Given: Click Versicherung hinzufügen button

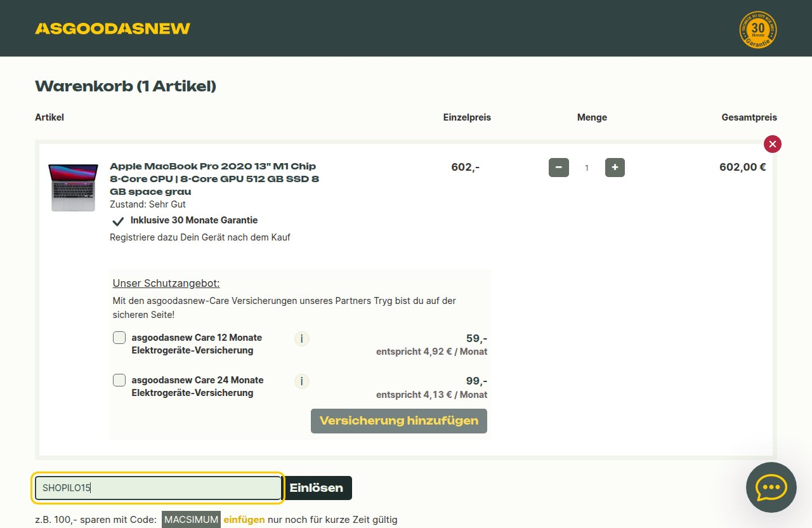Looking at the screenshot, I should pyautogui.click(x=399, y=421).
